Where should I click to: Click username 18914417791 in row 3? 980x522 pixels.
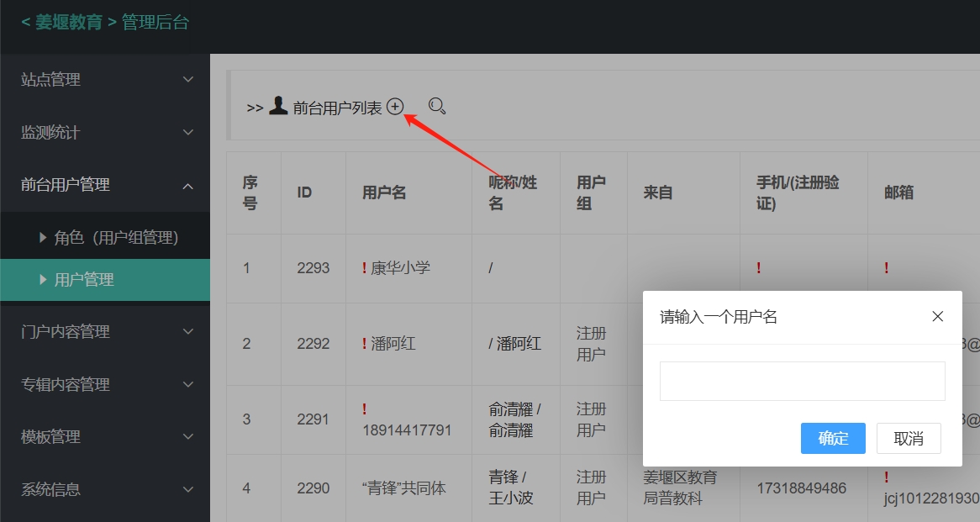pyautogui.click(x=407, y=430)
